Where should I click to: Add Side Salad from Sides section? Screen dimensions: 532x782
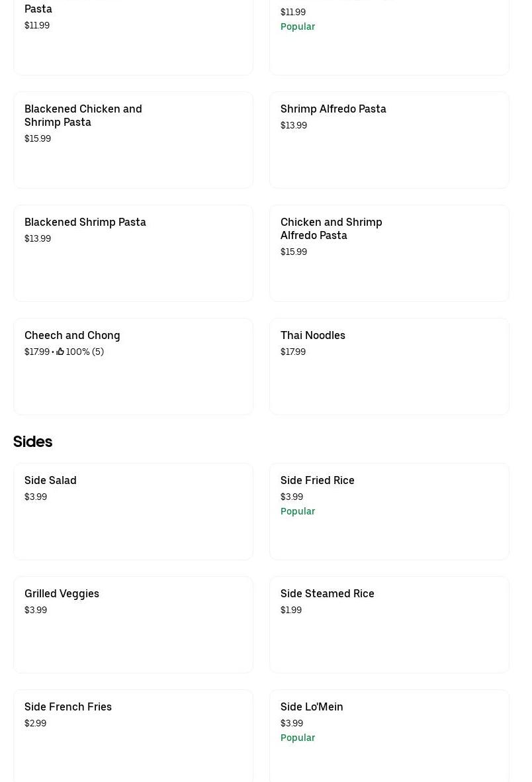pos(133,511)
